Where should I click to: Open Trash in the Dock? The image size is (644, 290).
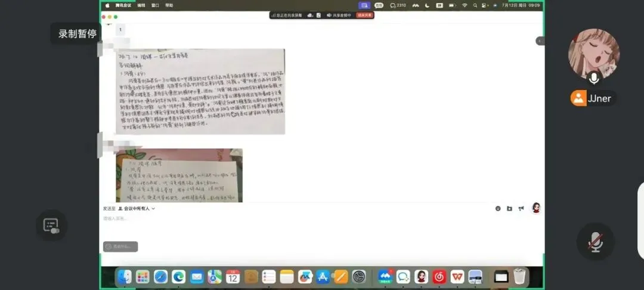tap(519, 277)
